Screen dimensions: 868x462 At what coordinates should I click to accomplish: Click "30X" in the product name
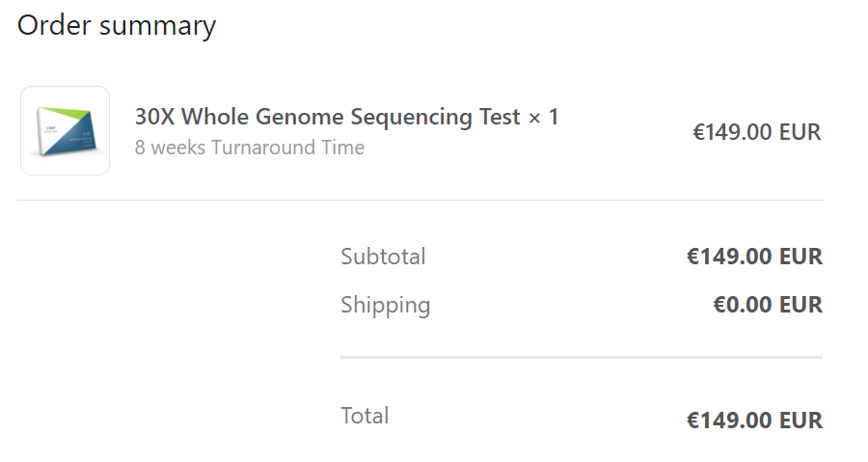(154, 118)
